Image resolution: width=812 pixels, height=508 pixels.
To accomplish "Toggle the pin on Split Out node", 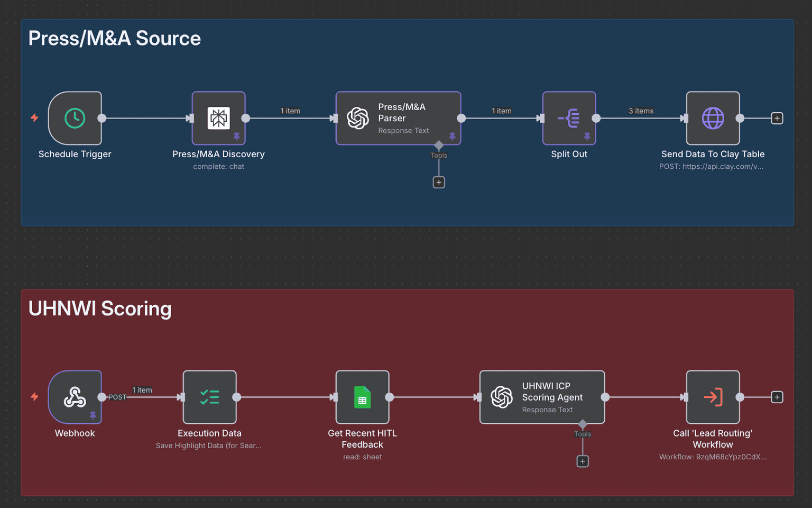I will (x=587, y=137).
